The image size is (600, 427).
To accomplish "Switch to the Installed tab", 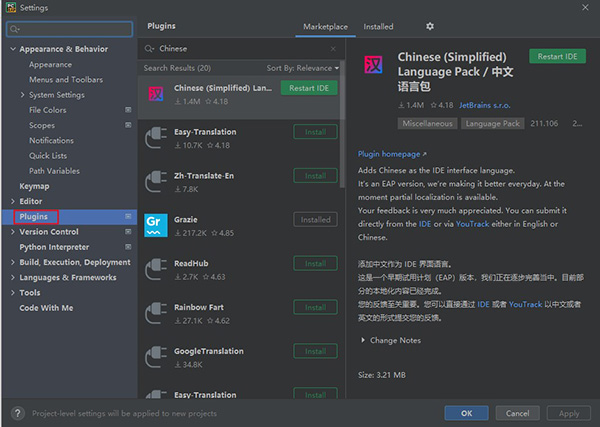I will (378, 27).
